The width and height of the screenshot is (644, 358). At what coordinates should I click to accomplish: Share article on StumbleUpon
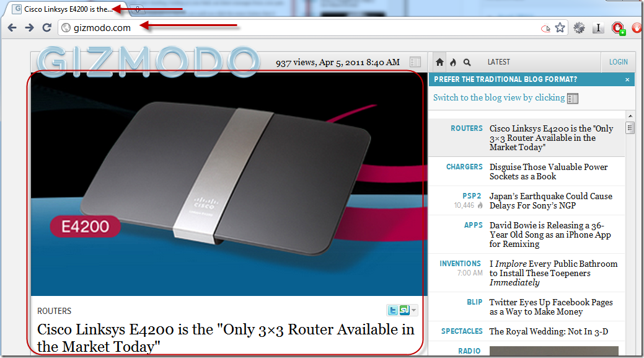pos(404,310)
